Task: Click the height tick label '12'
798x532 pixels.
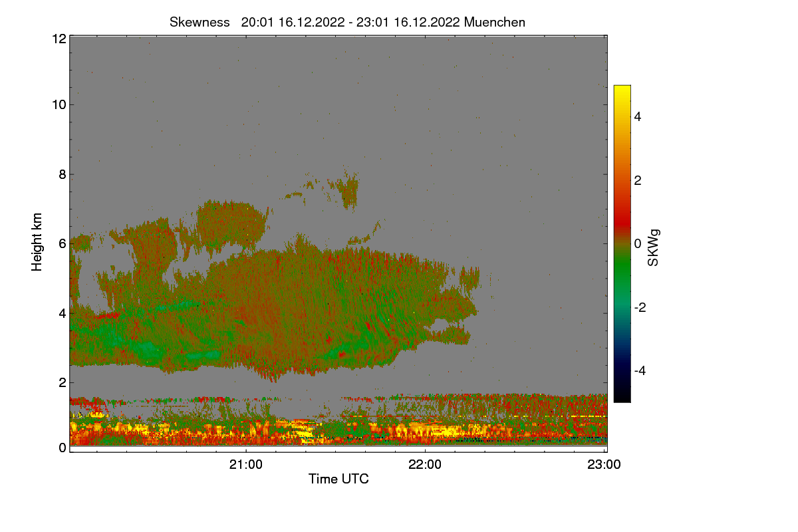Action: click(58, 39)
